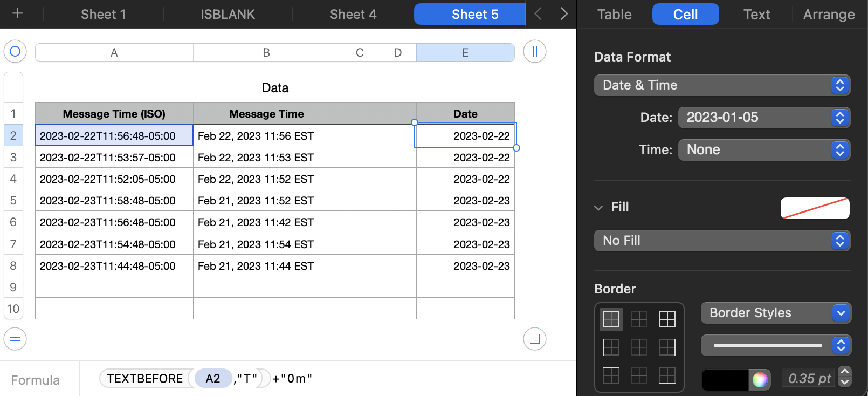Image resolution: width=868 pixels, height=396 pixels.
Task: Open the Arrange inspector tab
Action: tap(829, 15)
